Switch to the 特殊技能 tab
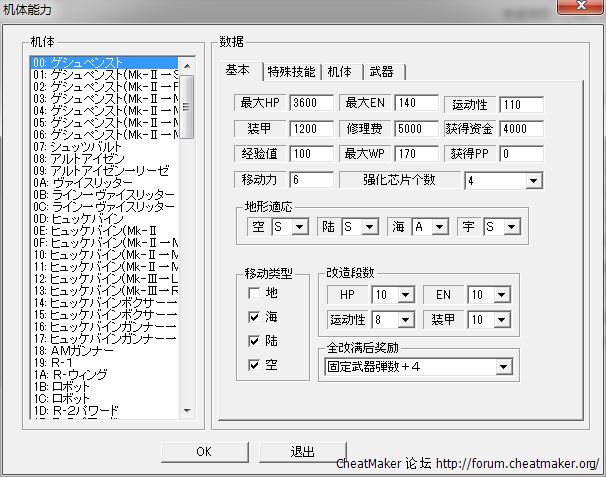606x477 pixels. pos(291,72)
